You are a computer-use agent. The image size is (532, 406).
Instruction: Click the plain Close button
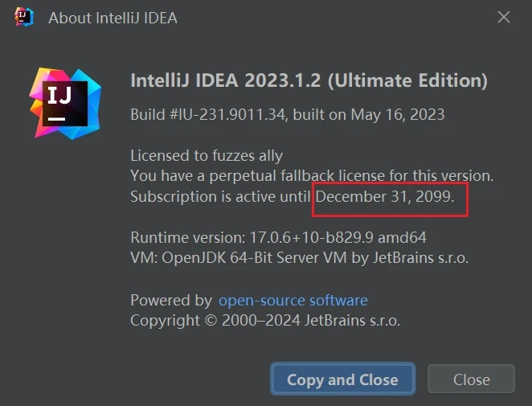click(471, 379)
